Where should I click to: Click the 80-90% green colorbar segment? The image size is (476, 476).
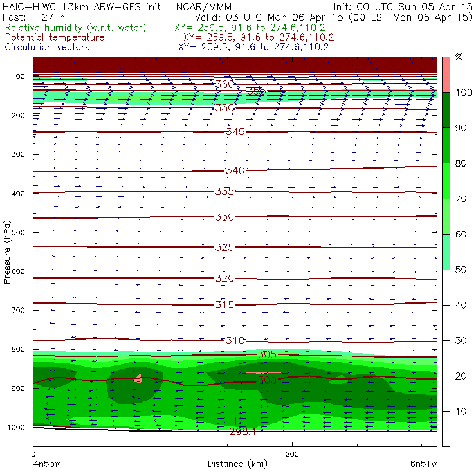coord(446,145)
